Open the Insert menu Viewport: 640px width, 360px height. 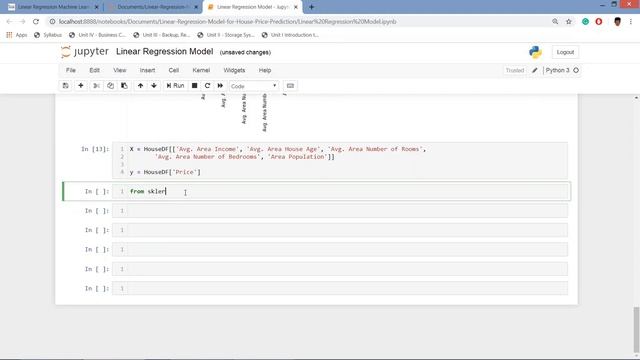tap(147, 70)
